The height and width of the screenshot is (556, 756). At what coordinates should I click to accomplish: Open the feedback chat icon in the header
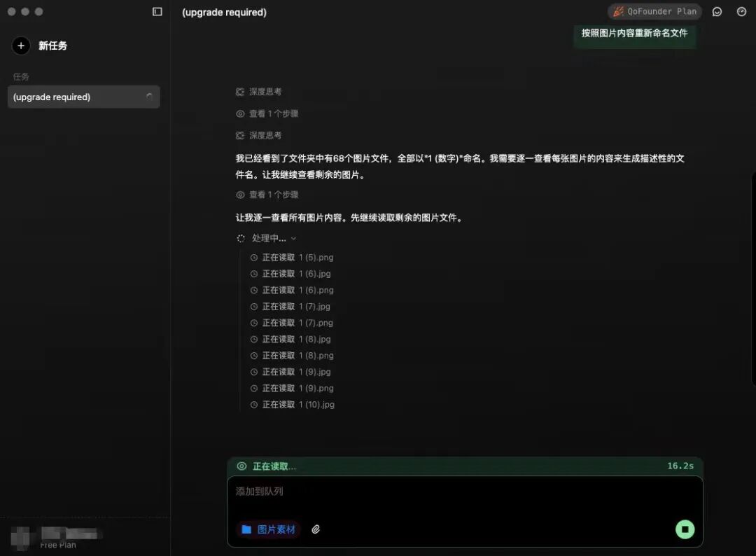(x=716, y=11)
